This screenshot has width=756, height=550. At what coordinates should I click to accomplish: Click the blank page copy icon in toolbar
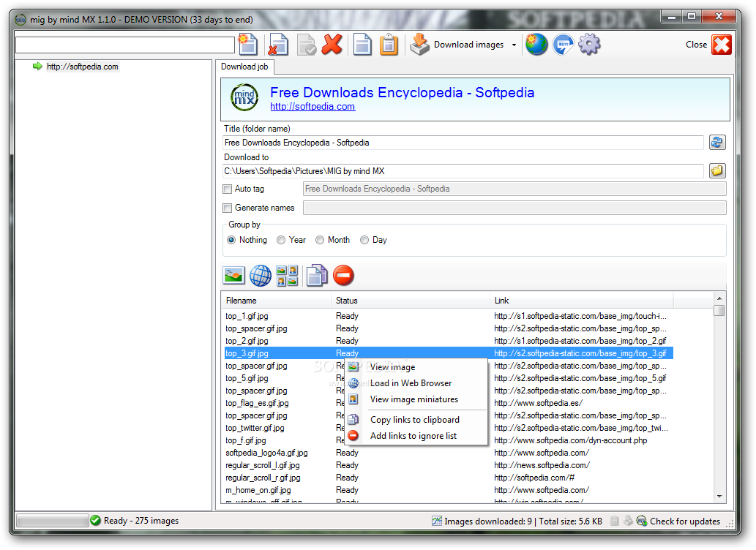point(362,45)
